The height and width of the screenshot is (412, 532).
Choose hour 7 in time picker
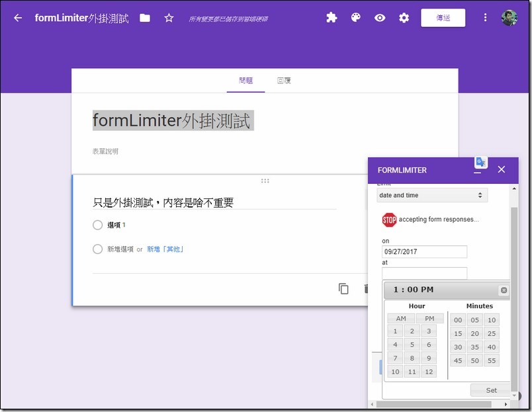pos(395,358)
